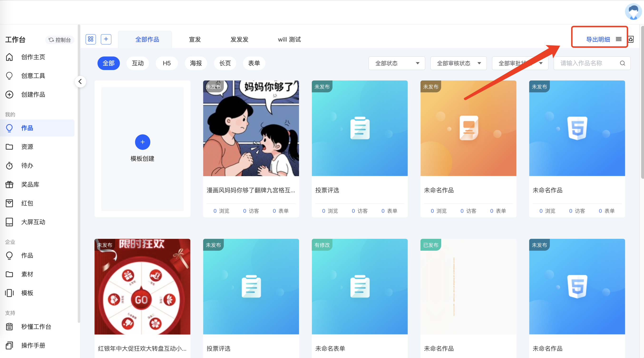Open the 待办 timer item
This screenshot has height=358, width=644.
click(x=27, y=165)
